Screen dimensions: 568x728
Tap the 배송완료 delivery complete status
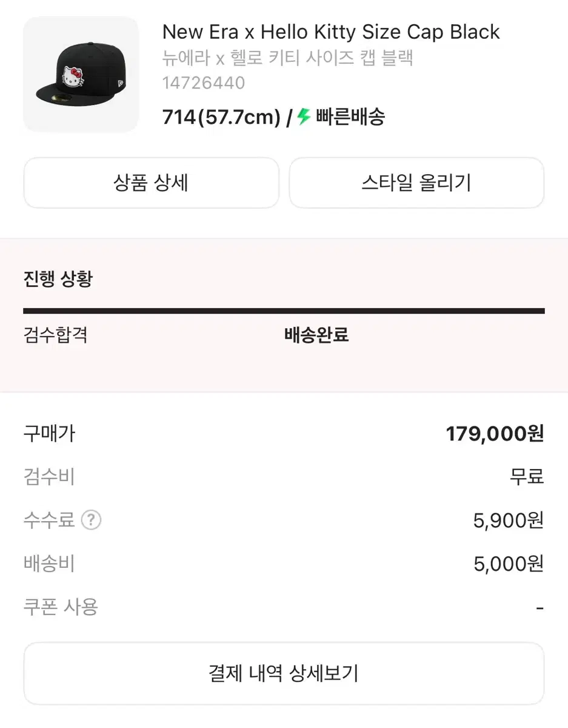[316, 335]
